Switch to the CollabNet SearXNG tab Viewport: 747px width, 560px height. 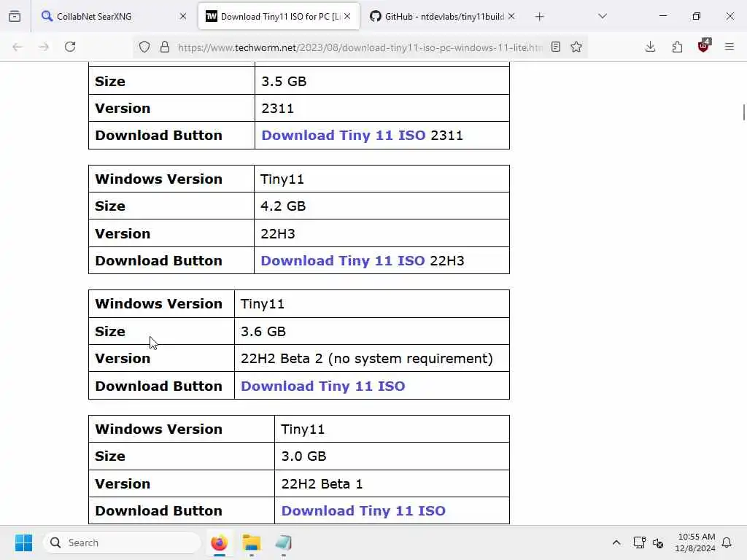113,16
